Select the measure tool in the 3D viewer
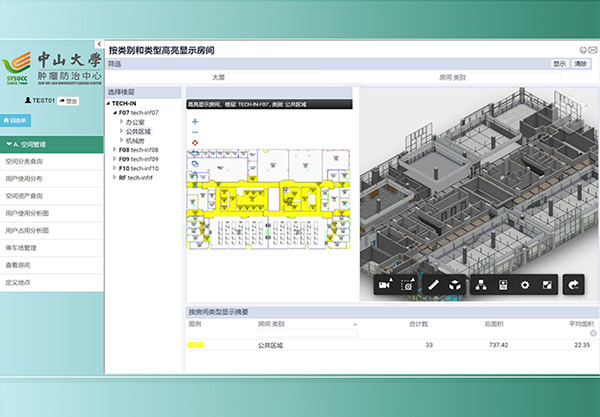The height and width of the screenshot is (417, 600). (434, 285)
